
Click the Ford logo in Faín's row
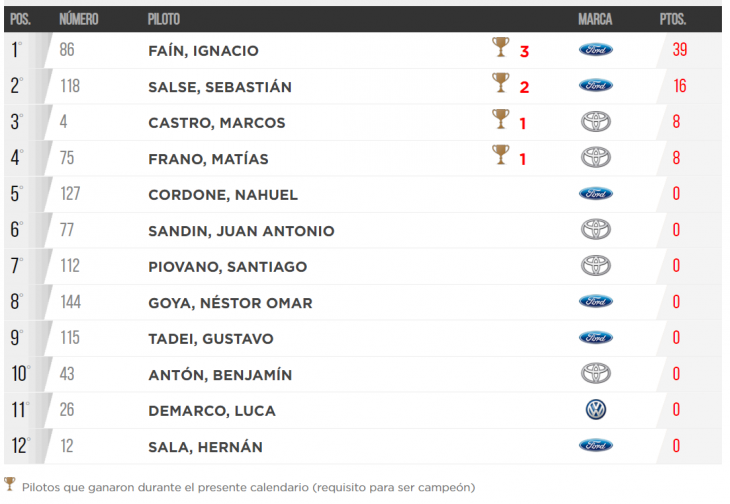[x=596, y=49]
